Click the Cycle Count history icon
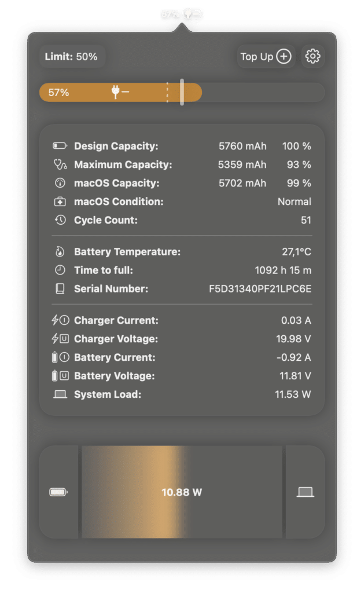The image size is (364, 593). (x=60, y=221)
